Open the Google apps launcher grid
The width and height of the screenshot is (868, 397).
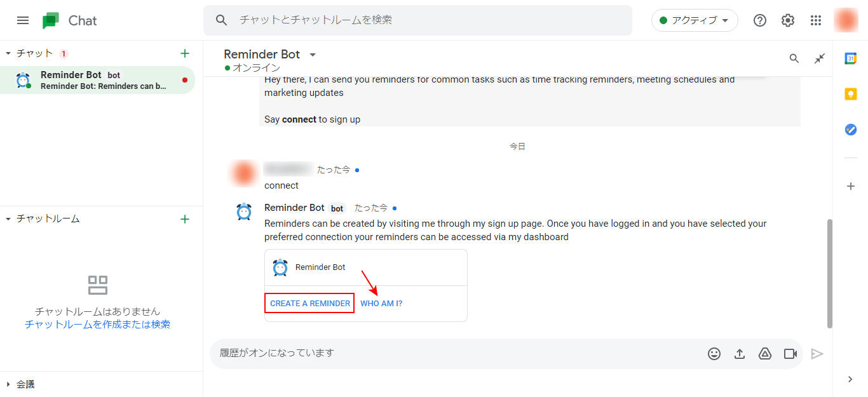(x=815, y=20)
